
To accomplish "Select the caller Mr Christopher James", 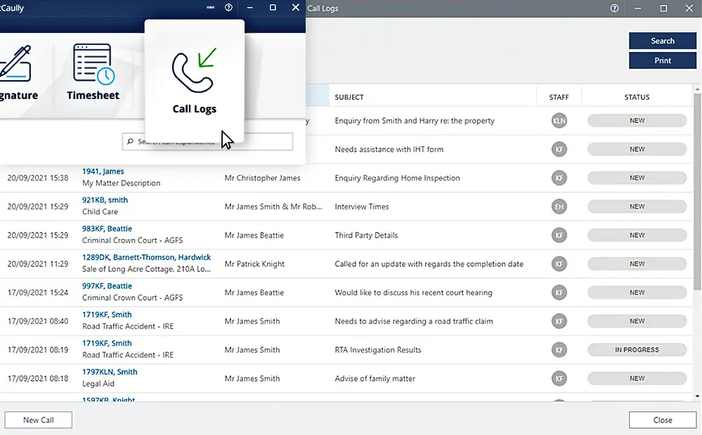I will [x=262, y=178].
